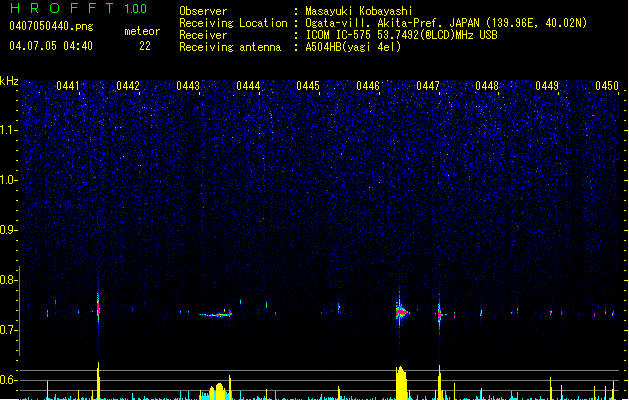This screenshot has width=629, height=400.
Task: Click the meteor echo just after 0447
Action: pyautogui.click(x=440, y=315)
